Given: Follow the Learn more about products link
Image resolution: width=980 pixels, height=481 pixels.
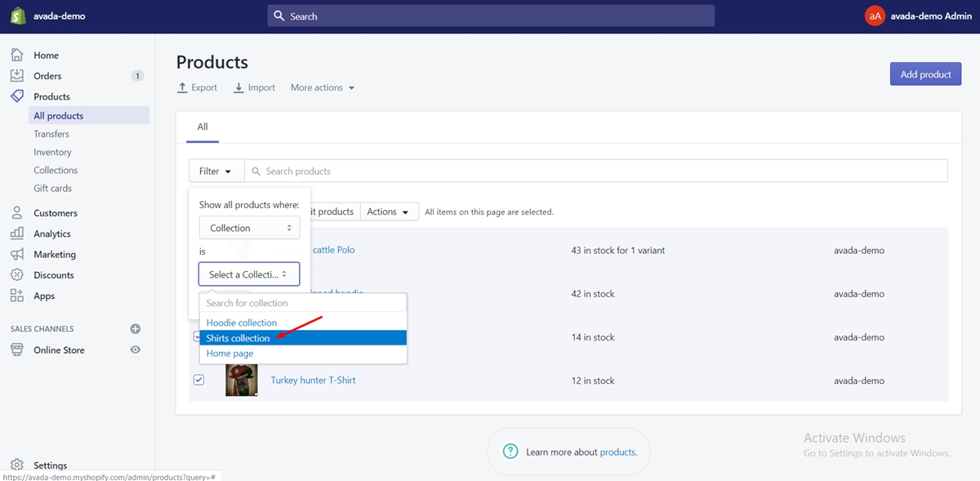Looking at the screenshot, I should 618,452.
